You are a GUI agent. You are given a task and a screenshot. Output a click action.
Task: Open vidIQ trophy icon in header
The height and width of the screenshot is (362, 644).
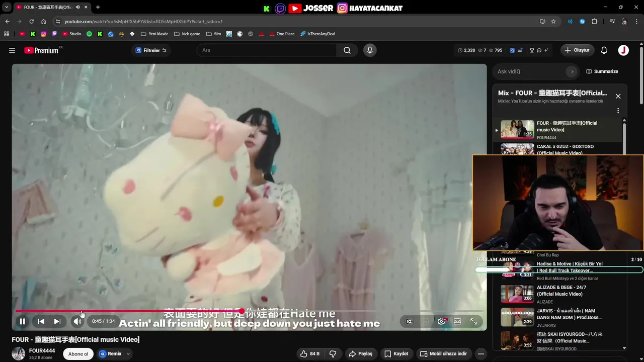(532, 50)
